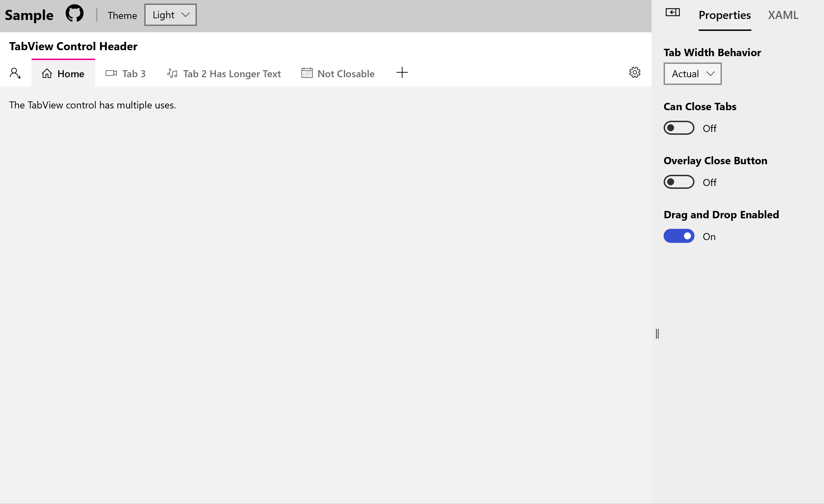Click the calendar icon on Not Closable tab
Image resolution: width=824 pixels, height=504 pixels.
click(x=307, y=73)
